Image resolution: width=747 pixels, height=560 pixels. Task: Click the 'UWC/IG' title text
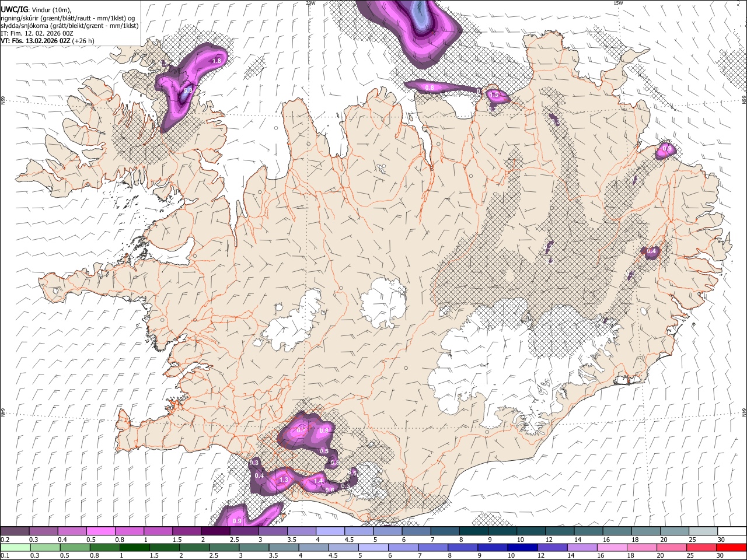(14, 10)
